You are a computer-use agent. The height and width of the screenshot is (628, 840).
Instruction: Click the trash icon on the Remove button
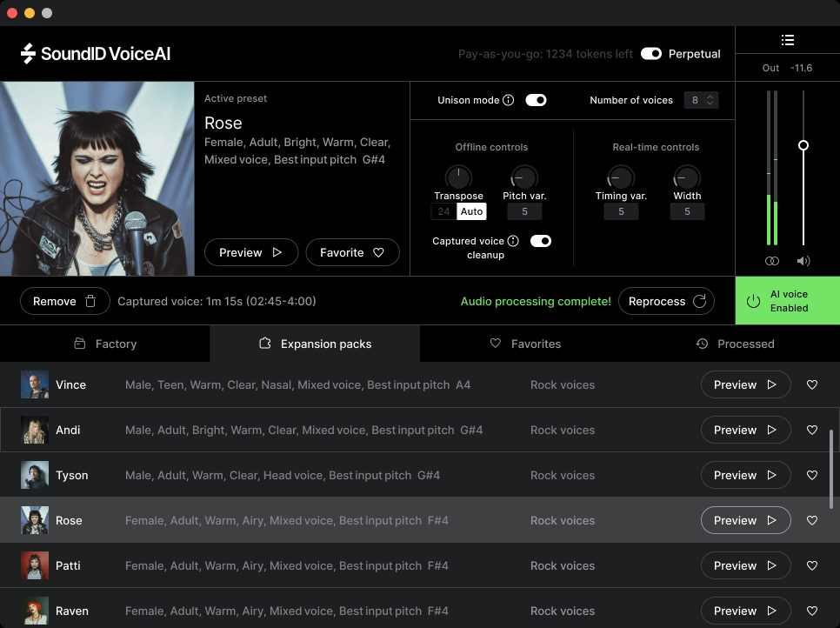coord(90,300)
